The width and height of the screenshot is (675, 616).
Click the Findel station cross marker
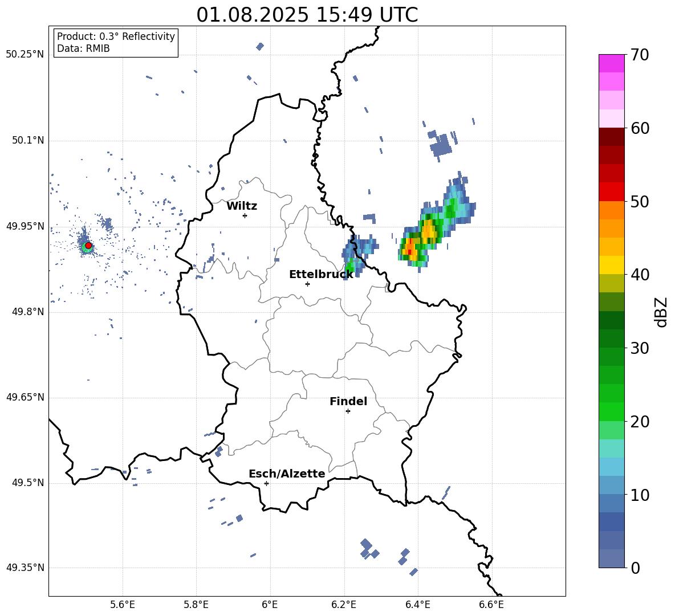(348, 411)
